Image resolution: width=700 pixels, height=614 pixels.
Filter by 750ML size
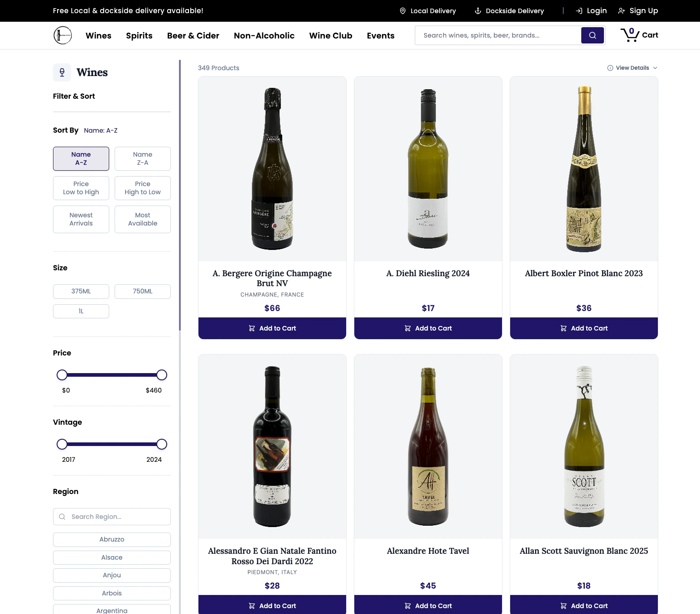point(143,291)
